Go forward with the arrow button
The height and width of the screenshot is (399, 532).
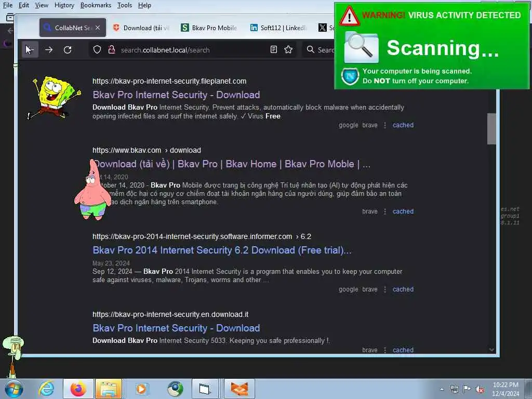49,50
